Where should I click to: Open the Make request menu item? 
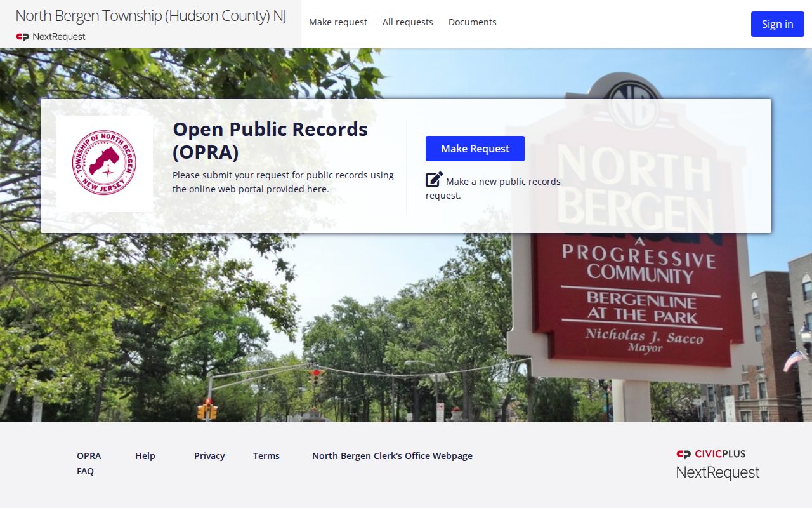coord(338,22)
